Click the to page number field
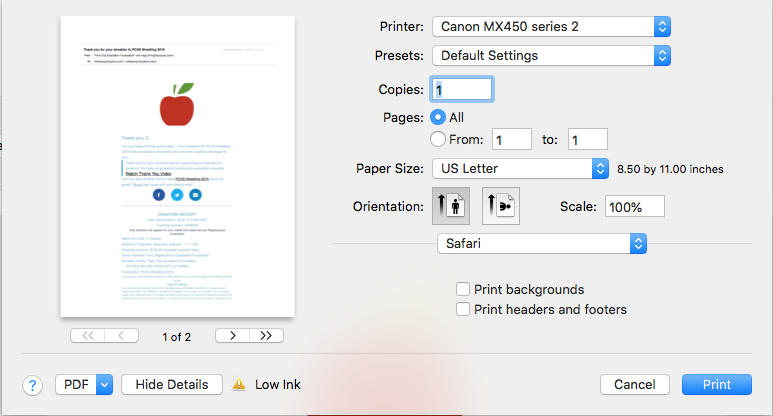The width and height of the screenshot is (773, 416). pos(588,139)
